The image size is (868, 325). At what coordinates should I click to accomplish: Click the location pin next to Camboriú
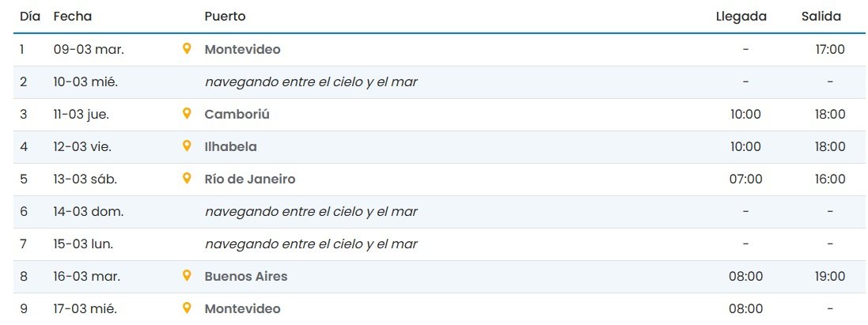pyautogui.click(x=187, y=114)
